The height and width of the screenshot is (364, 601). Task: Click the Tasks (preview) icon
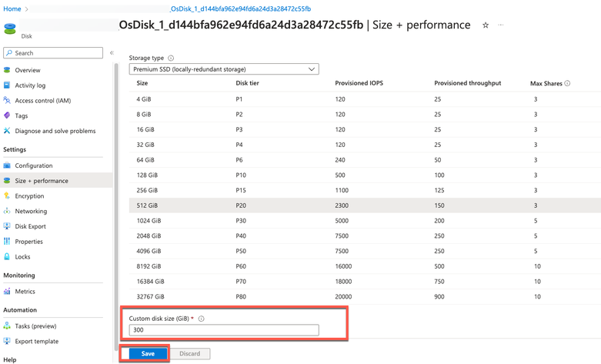point(7,326)
